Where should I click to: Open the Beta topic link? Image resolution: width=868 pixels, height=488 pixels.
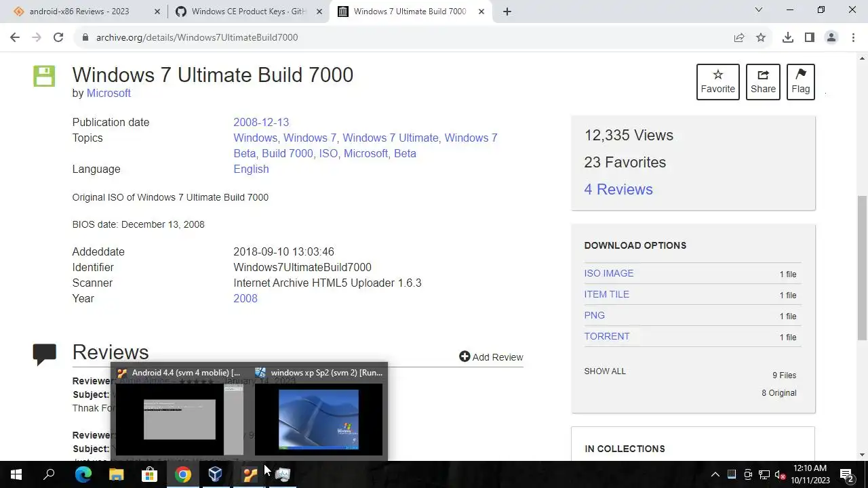405,153
